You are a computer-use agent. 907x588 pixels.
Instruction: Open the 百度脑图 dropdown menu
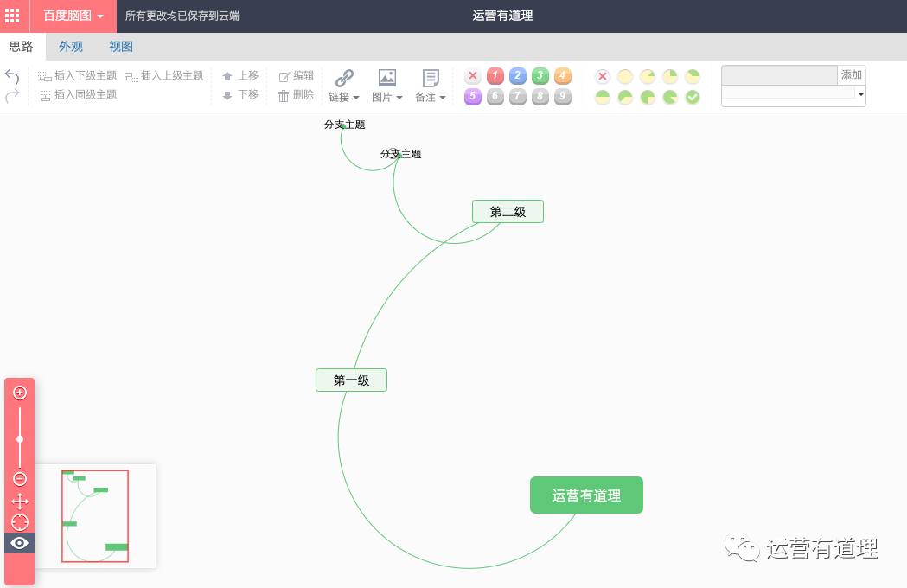coord(73,16)
